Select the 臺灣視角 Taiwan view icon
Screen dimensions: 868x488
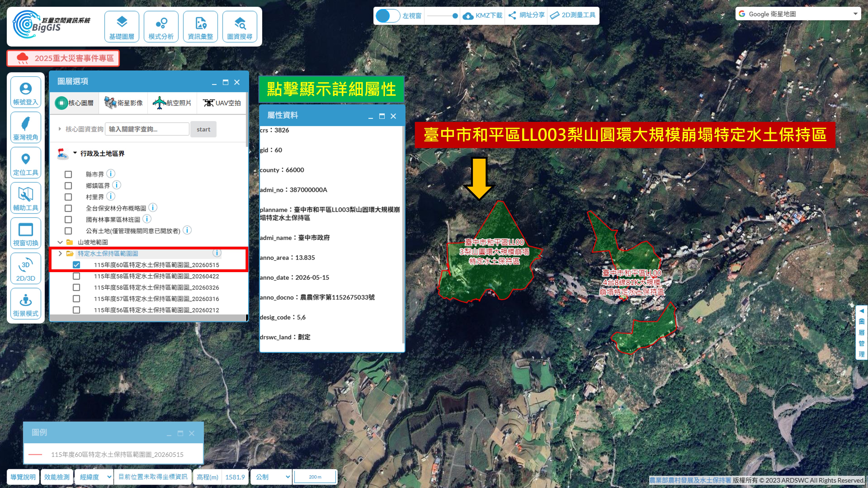26,128
